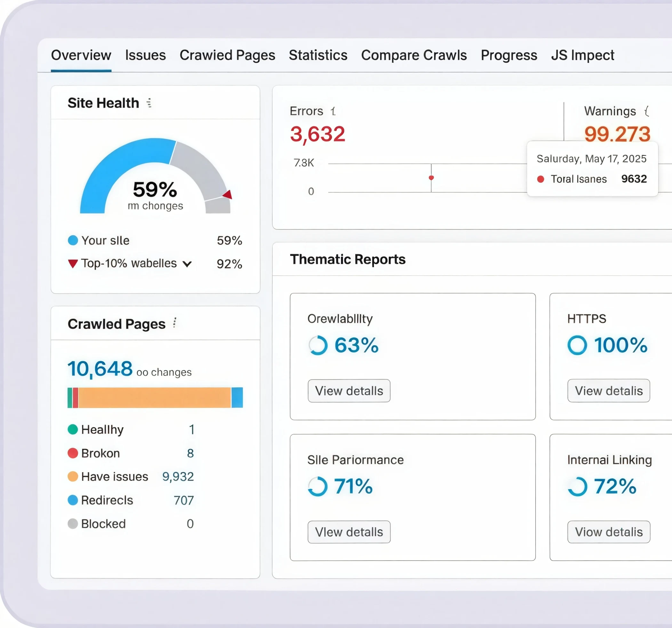The width and height of the screenshot is (672, 628).
Task: Click View details under HTTPS
Action: tap(608, 391)
